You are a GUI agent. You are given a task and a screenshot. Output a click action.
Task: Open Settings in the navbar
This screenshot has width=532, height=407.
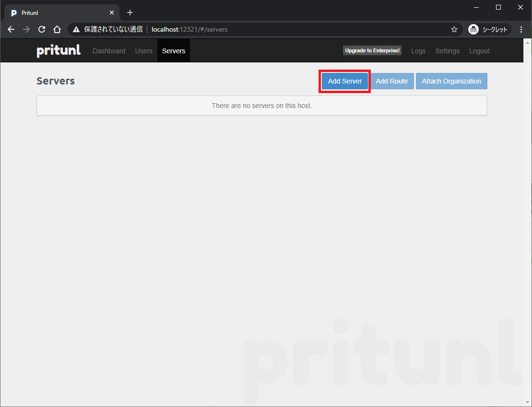[448, 51]
